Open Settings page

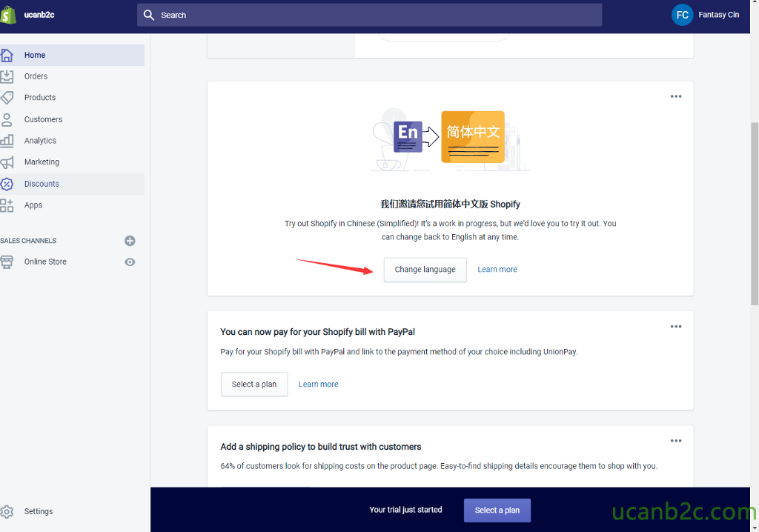tap(39, 512)
